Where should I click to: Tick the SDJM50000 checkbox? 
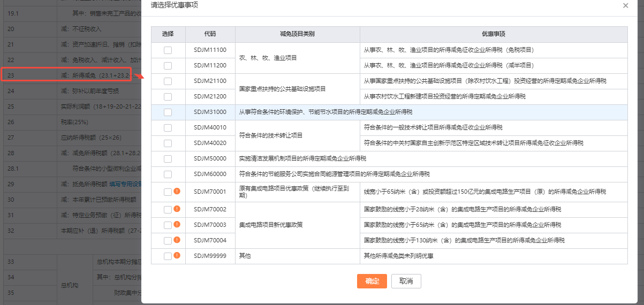pyautogui.click(x=168, y=159)
